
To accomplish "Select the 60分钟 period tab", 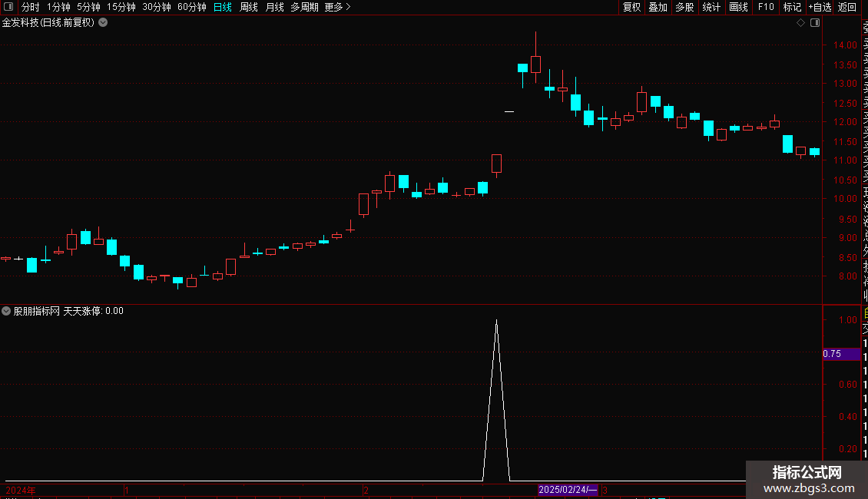I will point(192,7).
